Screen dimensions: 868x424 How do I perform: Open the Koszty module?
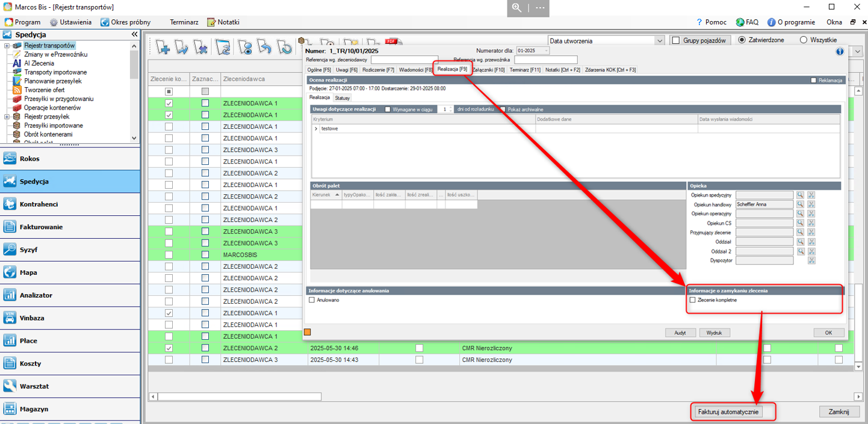tap(70, 363)
